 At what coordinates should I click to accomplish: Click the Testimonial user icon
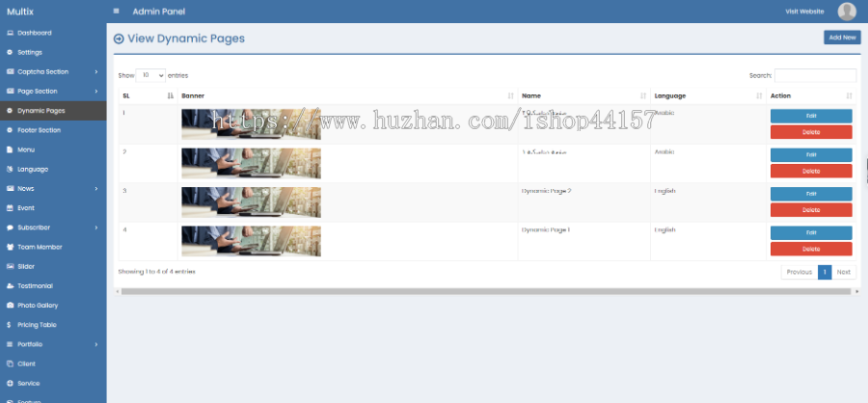10,285
